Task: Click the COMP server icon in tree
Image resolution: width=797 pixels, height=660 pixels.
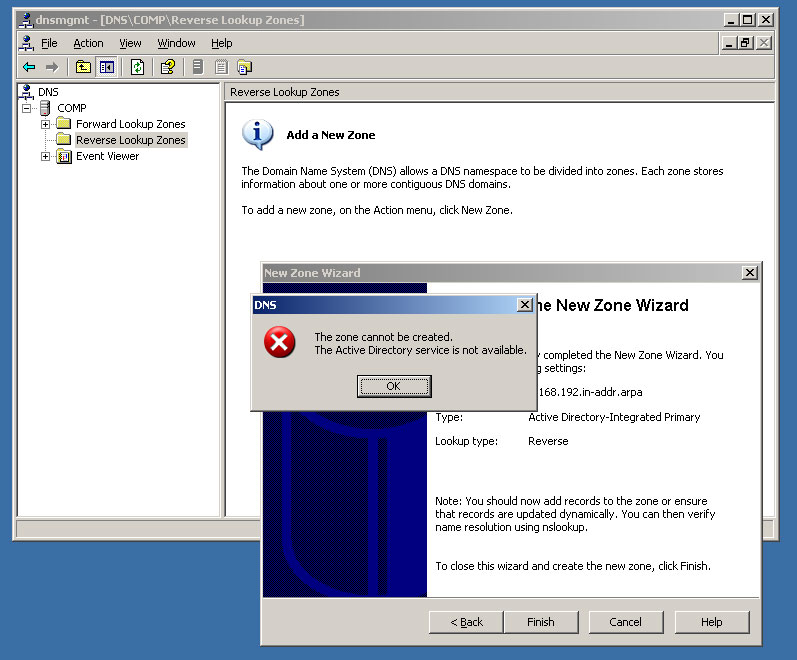Action: click(x=45, y=108)
